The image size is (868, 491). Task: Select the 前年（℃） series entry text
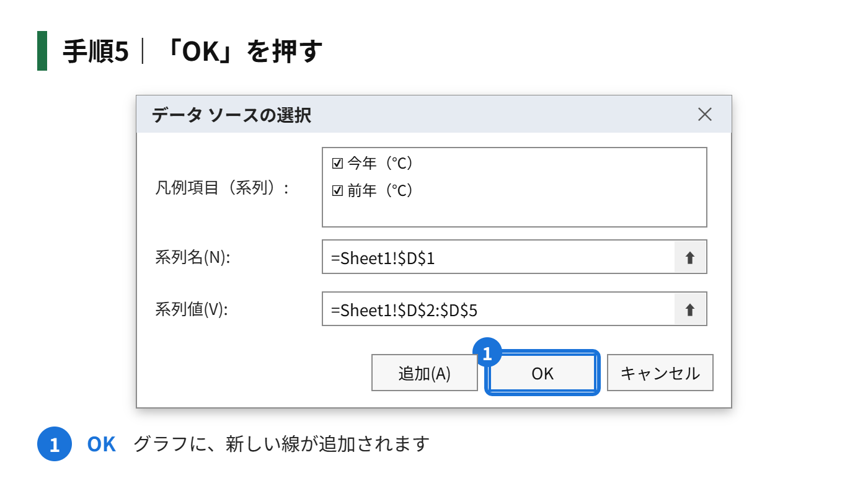(380, 190)
